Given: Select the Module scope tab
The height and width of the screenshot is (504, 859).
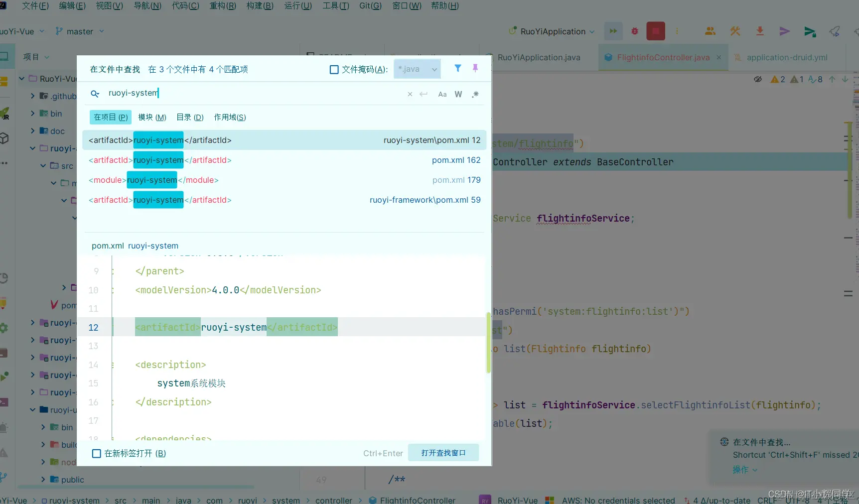Looking at the screenshot, I should [152, 118].
